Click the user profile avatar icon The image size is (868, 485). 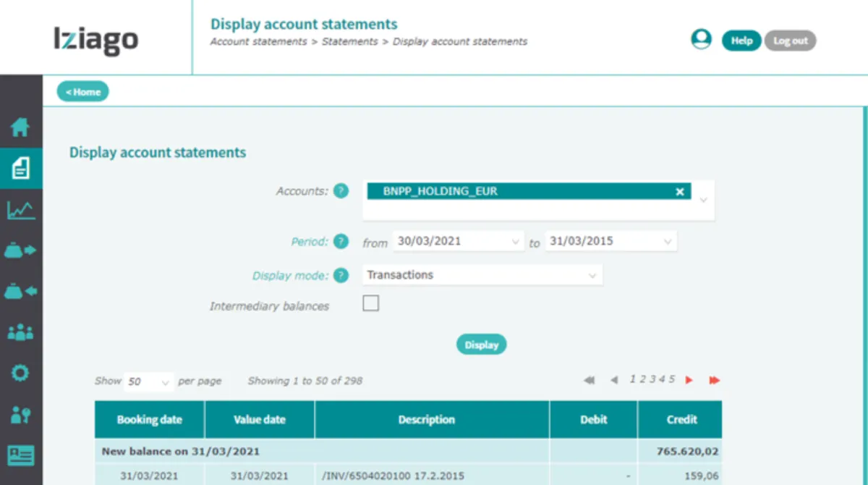point(701,40)
